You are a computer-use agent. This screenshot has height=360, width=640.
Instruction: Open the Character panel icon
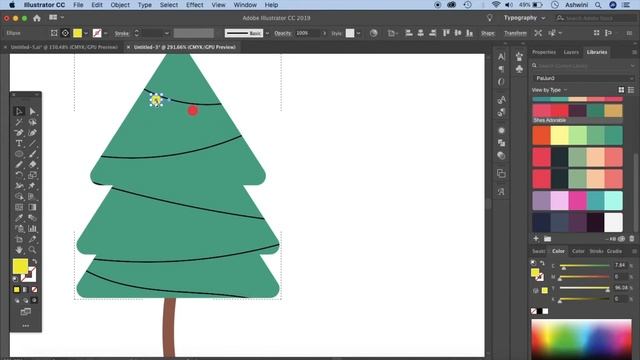(501, 57)
